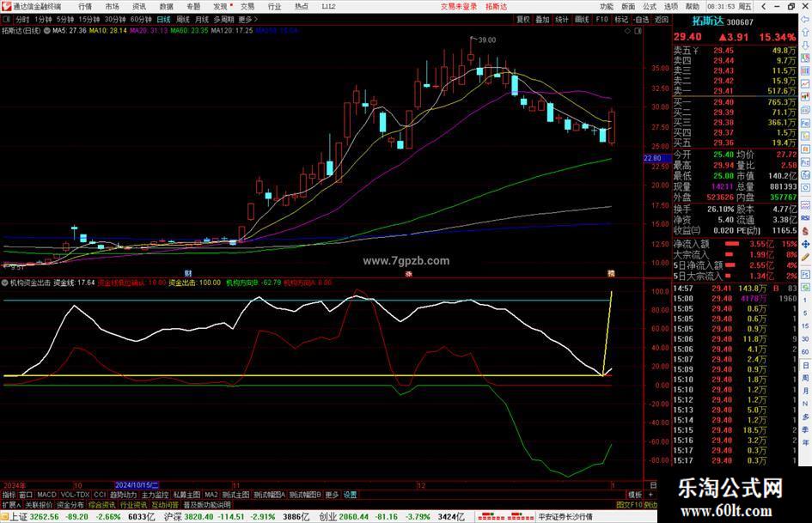Image resolution: width=812 pixels, height=523 pixels.
Task: Click the 月 period sidebar button
Action: pyautogui.click(x=805, y=391)
